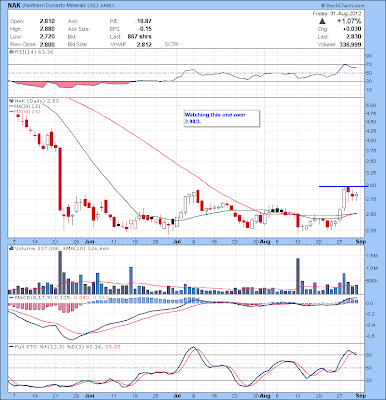The width and height of the screenshot is (386, 400).
Task: Click the tall mid-August volume spike bar
Action: [x=298, y=276]
